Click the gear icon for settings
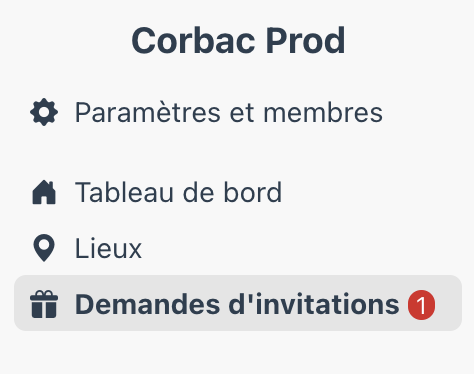474x374 pixels. click(x=44, y=112)
